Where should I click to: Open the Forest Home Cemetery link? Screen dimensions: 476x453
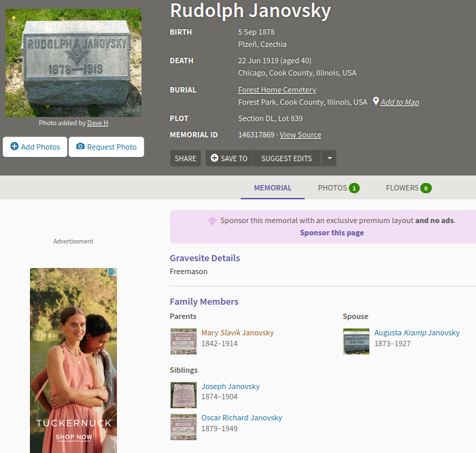click(277, 90)
